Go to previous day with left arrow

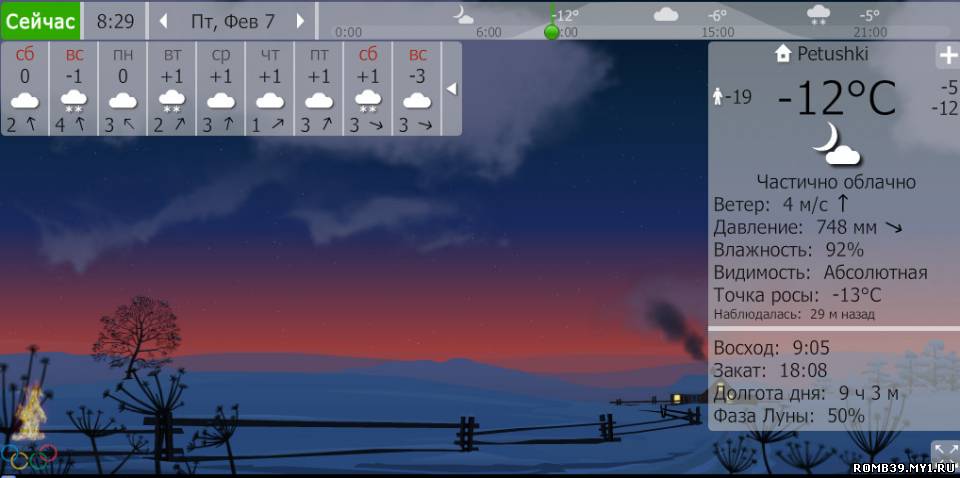pyautogui.click(x=164, y=21)
